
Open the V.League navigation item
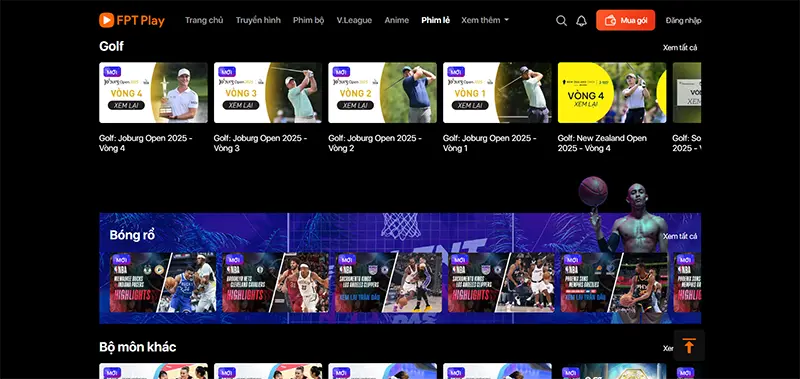pos(354,20)
